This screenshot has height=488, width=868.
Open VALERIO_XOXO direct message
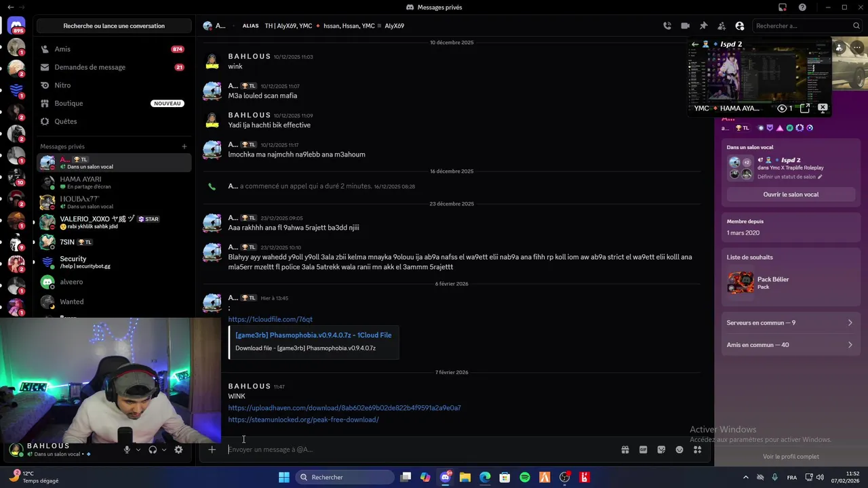(114, 222)
